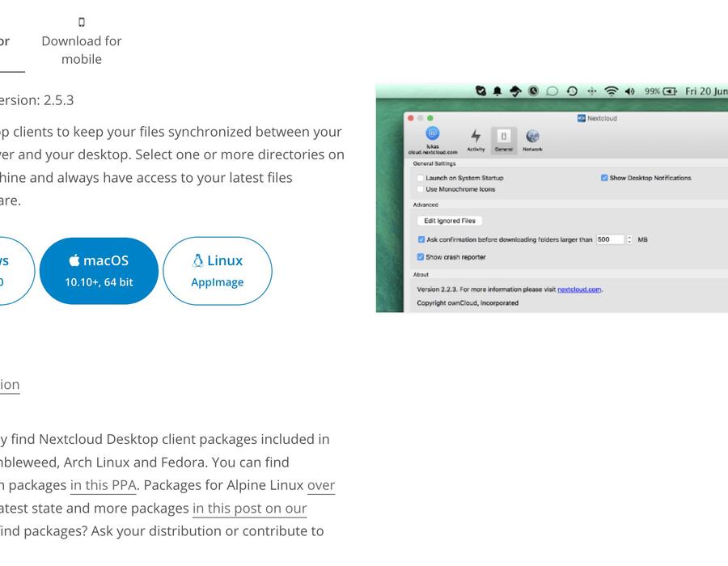Viewport: 728px width, 566px height.
Task: Enable Launch on System Startup checkbox
Action: click(x=420, y=178)
